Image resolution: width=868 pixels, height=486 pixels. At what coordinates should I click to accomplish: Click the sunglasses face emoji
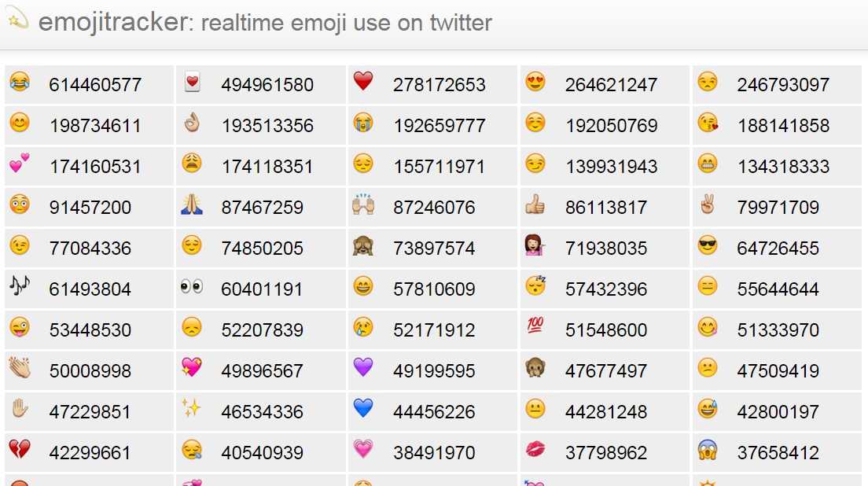click(x=708, y=246)
